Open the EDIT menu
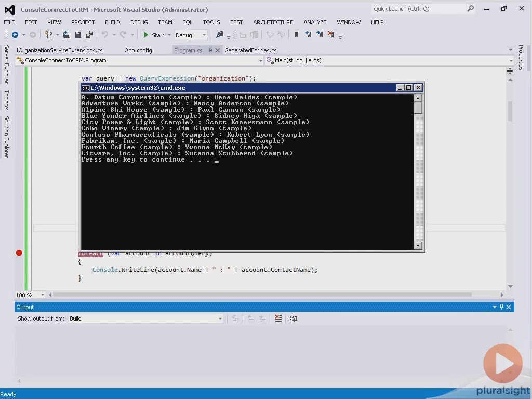The width and height of the screenshot is (532, 399). [31, 22]
